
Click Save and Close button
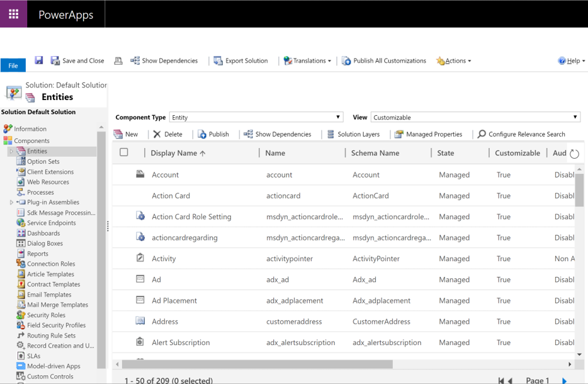click(x=77, y=61)
